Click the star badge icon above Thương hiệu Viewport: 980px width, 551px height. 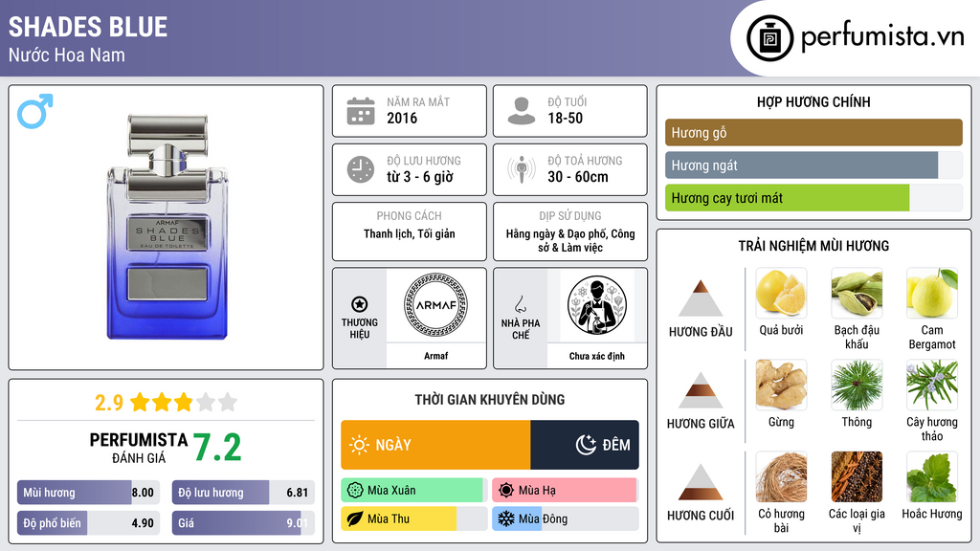tap(360, 304)
